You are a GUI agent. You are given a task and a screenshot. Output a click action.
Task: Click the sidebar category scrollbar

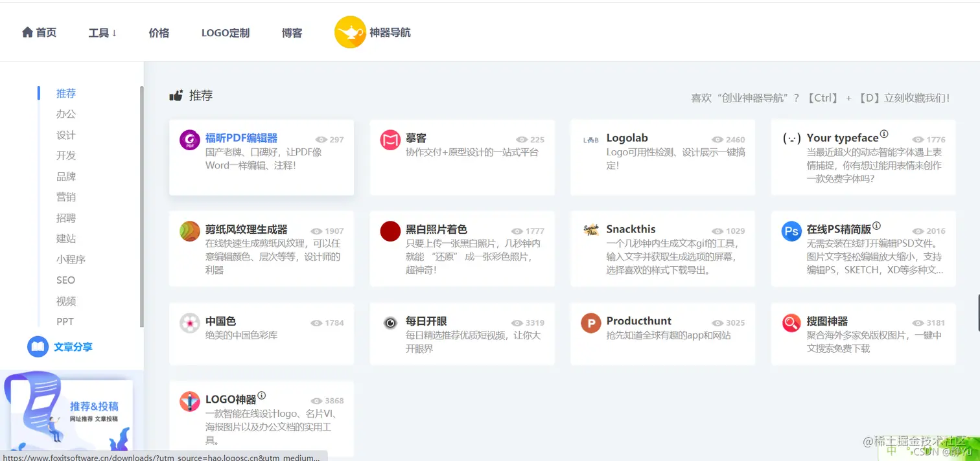[x=142, y=206]
